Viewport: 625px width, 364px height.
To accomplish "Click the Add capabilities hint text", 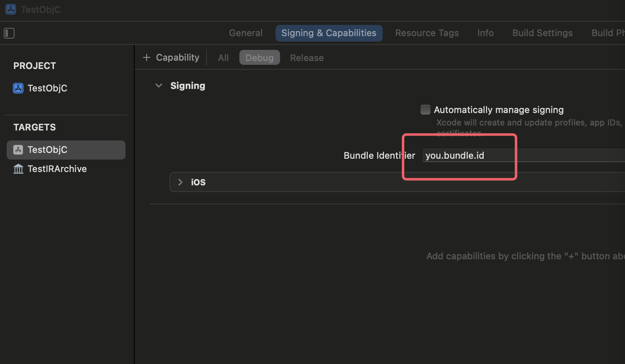I will click(526, 256).
